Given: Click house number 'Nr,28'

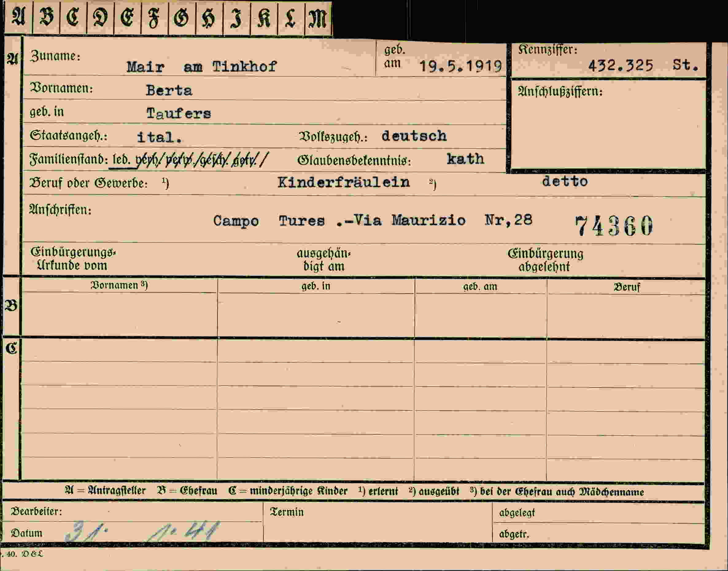Looking at the screenshot, I should [x=508, y=220].
